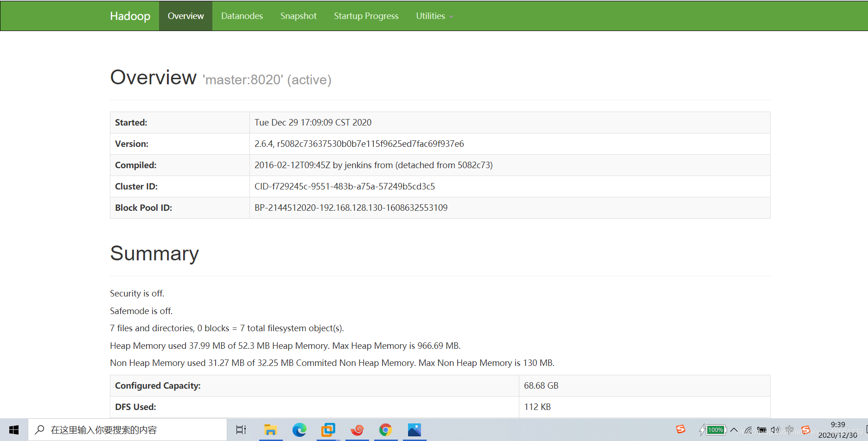The width and height of the screenshot is (868, 441).
Task: Go to the Datanodes tab
Action: 242,16
